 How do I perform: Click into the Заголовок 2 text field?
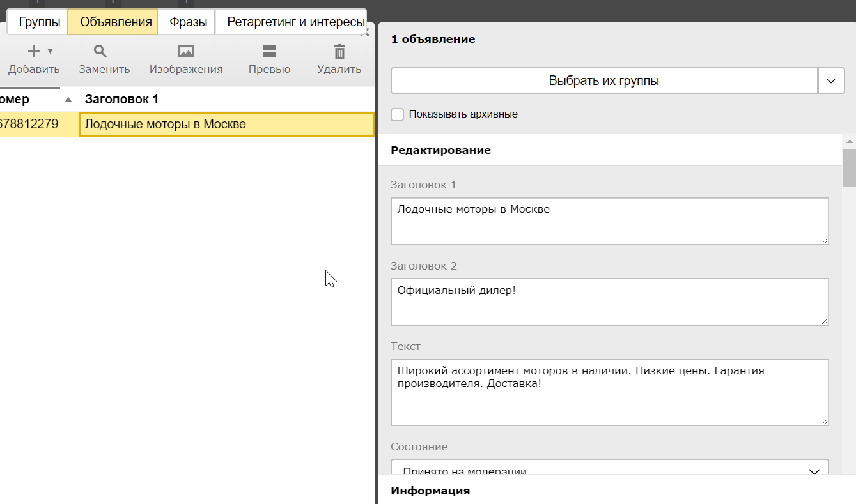click(x=609, y=302)
